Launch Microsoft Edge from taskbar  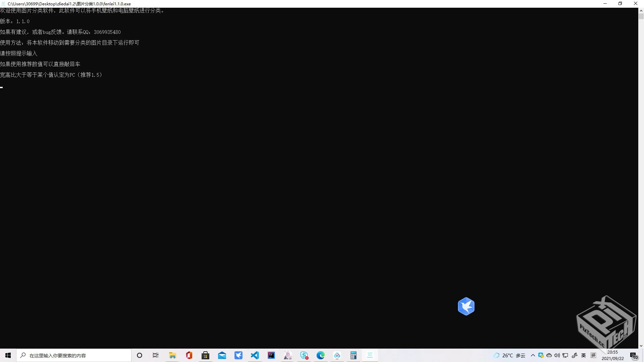321,355
